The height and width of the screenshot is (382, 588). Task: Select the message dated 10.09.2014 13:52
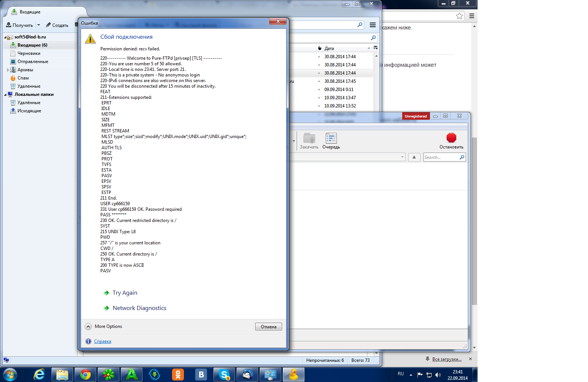tap(340, 106)
